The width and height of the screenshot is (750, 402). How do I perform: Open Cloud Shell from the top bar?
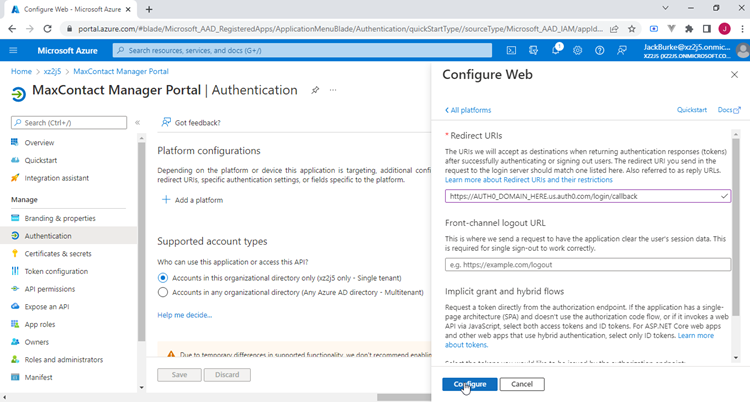pos(511,50)
